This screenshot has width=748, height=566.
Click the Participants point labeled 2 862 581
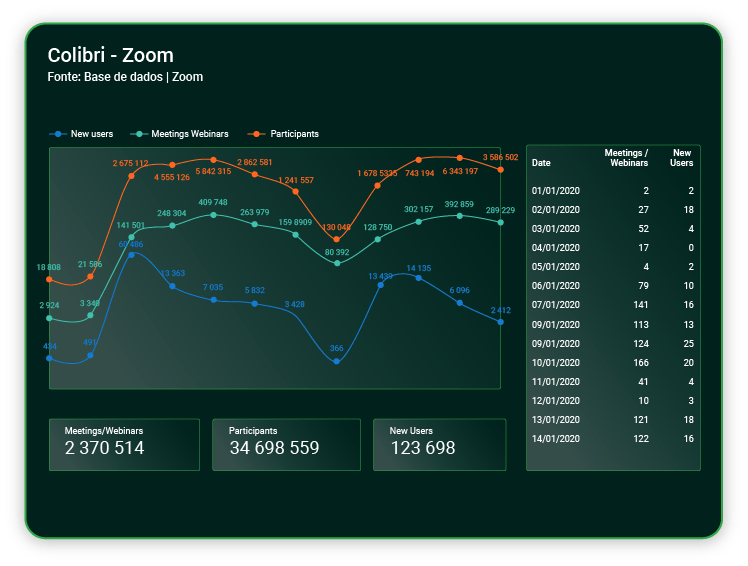(255, 174)
